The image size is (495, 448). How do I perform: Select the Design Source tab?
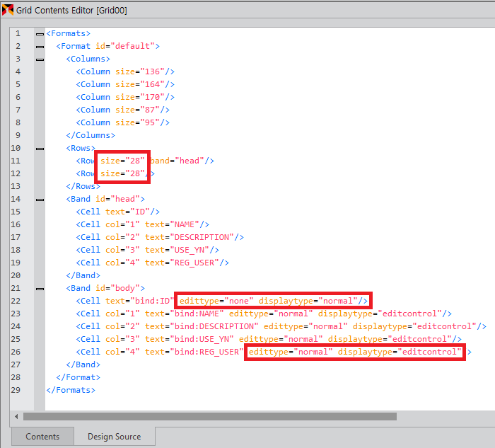114,437
